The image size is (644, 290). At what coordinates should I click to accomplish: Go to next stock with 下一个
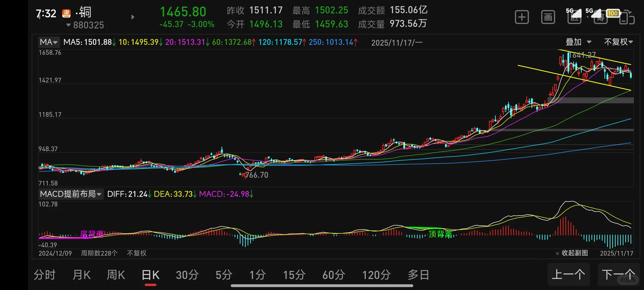[x=618, y=274]
